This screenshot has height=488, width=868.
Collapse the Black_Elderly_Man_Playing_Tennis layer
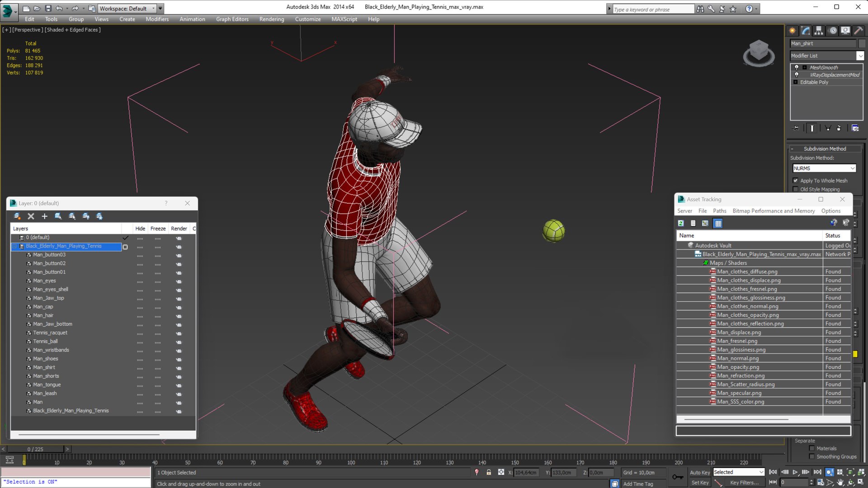pos(14,246)
